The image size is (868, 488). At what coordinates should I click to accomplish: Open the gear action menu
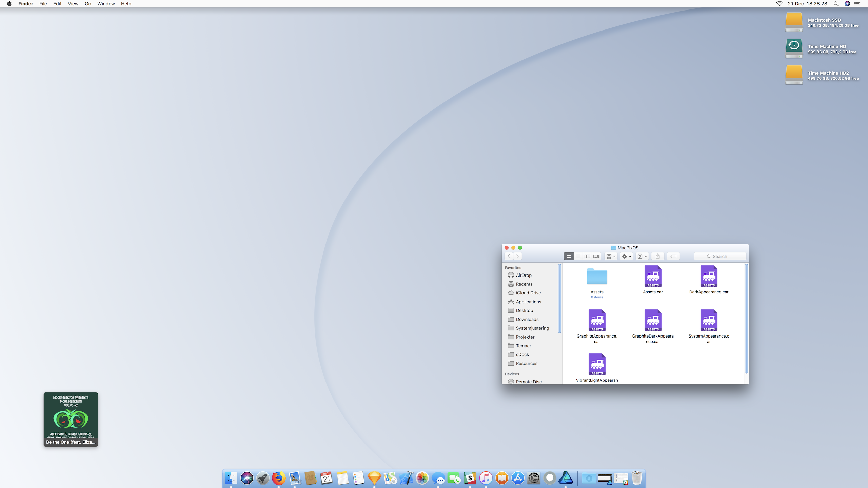[x=627, y=256]
